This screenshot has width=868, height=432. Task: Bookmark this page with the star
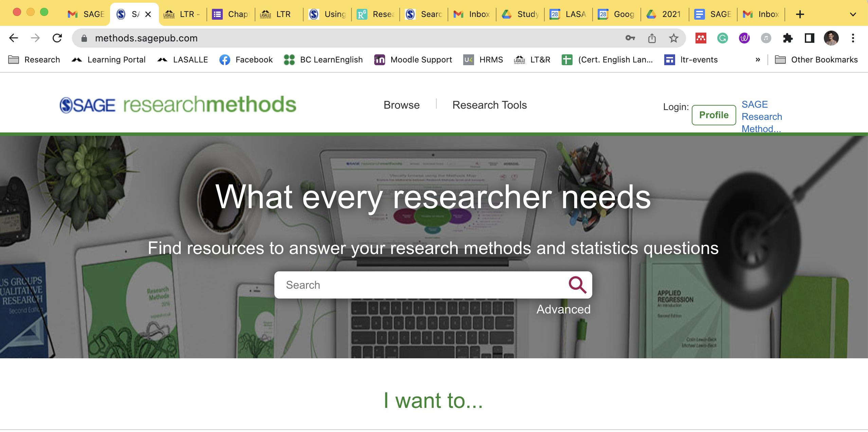tap(674, 38)
